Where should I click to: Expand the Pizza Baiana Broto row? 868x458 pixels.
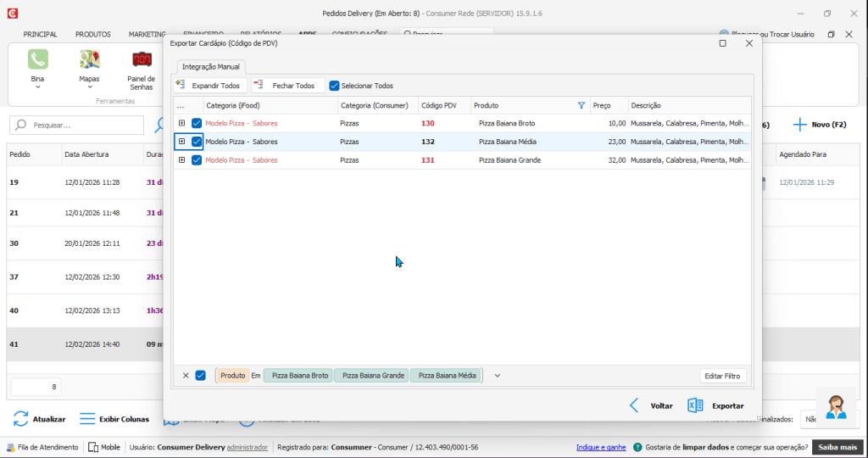pyautogui.click(x=181, y=123)
